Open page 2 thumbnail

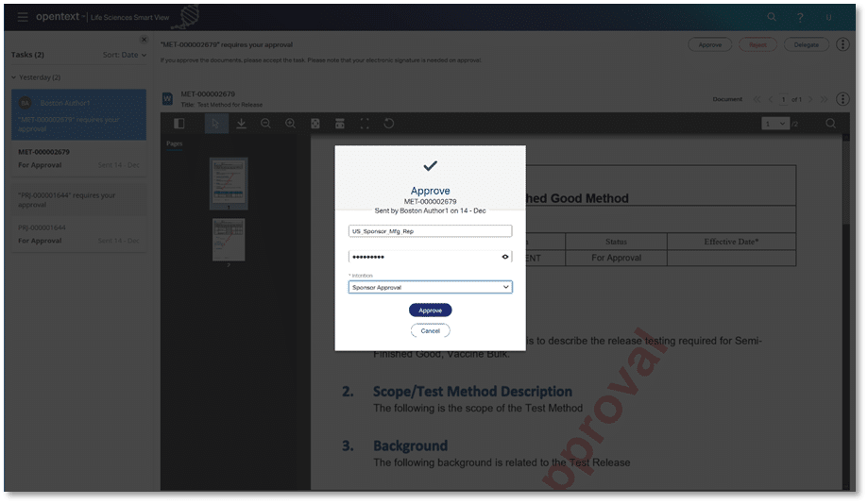pos(229,240)
